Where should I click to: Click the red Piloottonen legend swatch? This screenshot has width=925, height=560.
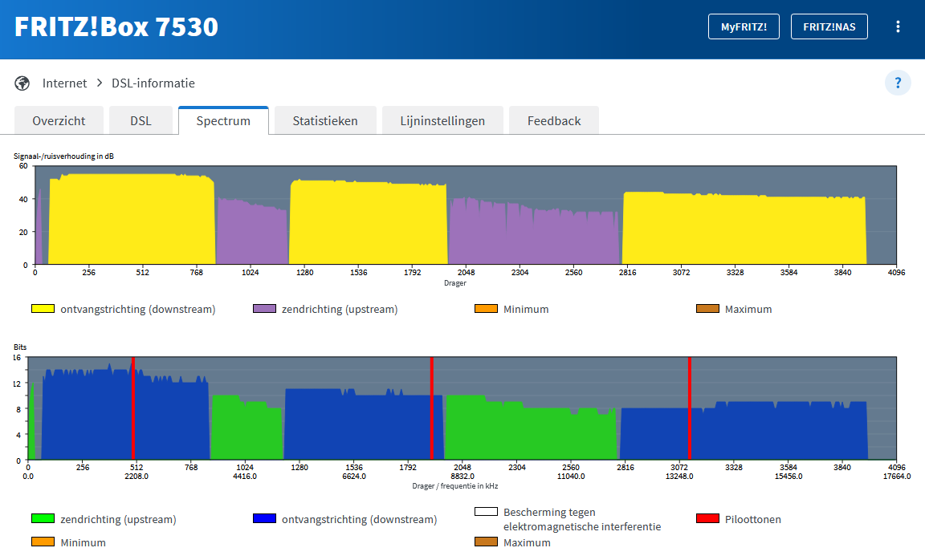707,519
